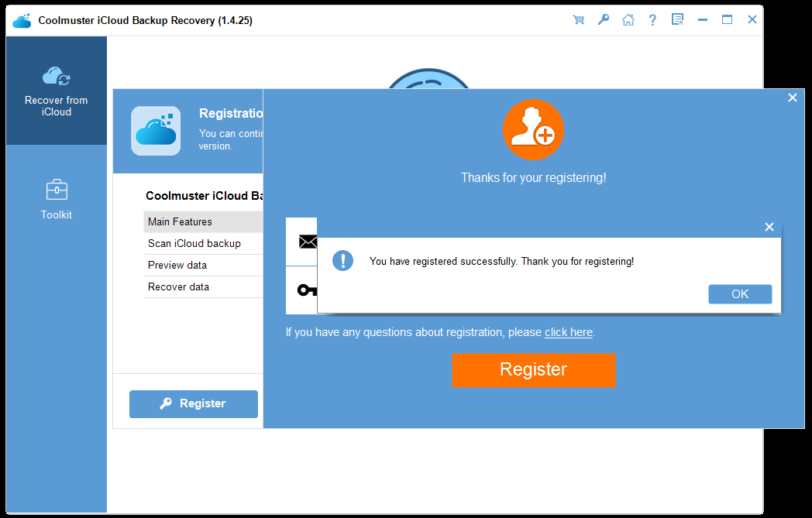Click the envelope email field icon
The width and height of the screenshot is (812, 518).
click(x=308, y=242)
